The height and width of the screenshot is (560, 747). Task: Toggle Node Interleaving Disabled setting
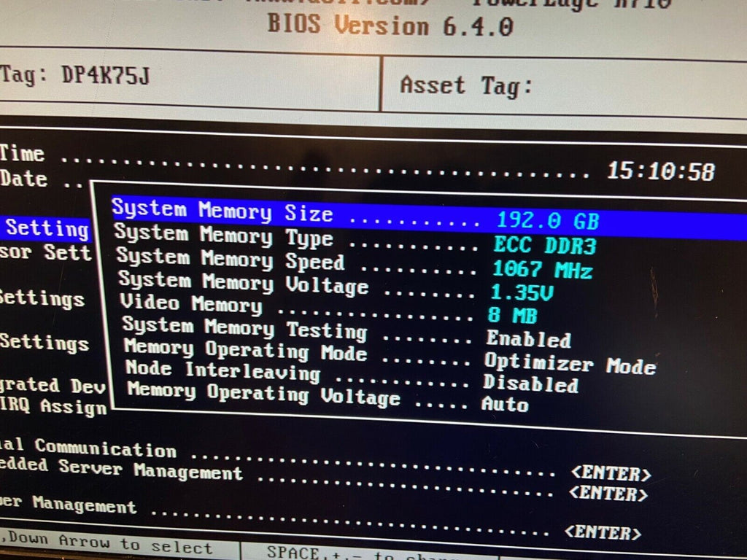[530, 384]
